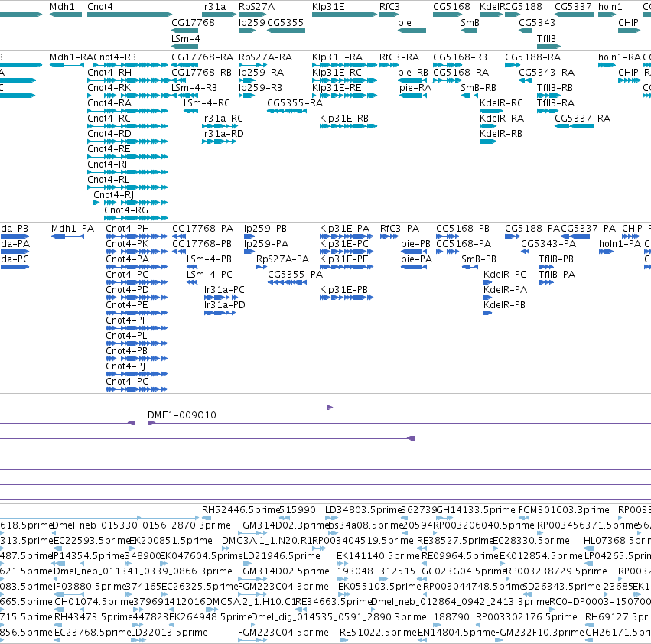Click the 'GH01074.5prime' EST label
Viewport: 651px width, 644px height.
tap(93, 602)
